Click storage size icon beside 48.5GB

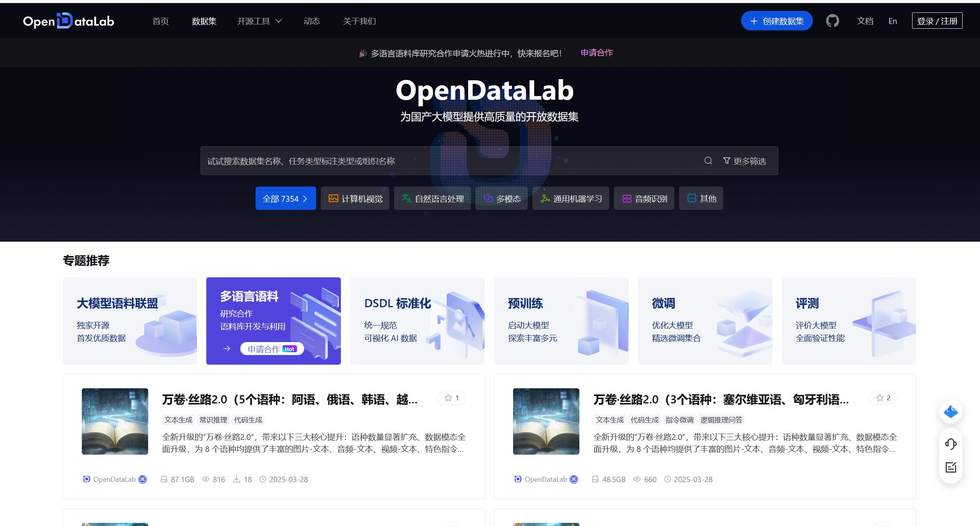pyautogui.click(x=595, y=479)
